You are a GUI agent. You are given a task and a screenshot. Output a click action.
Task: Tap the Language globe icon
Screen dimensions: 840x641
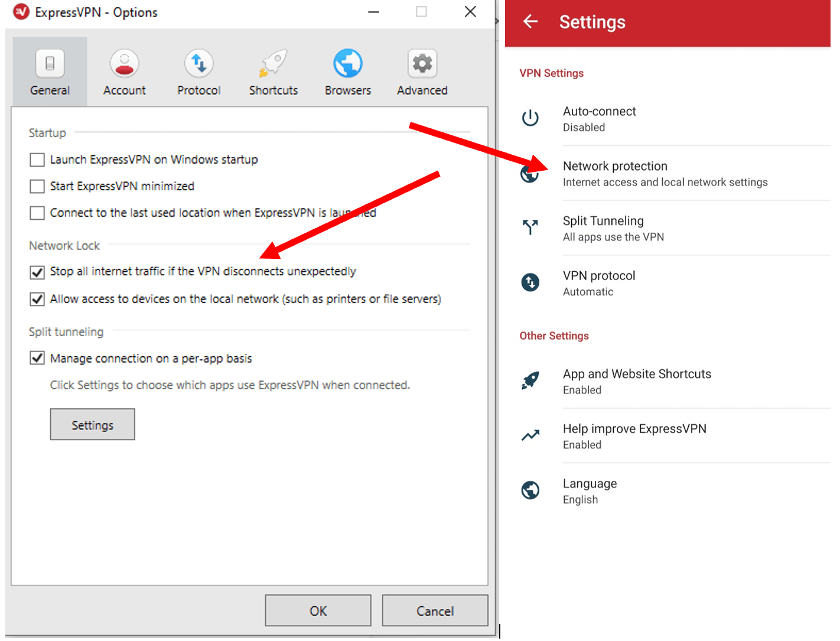[x=530, y=490]
